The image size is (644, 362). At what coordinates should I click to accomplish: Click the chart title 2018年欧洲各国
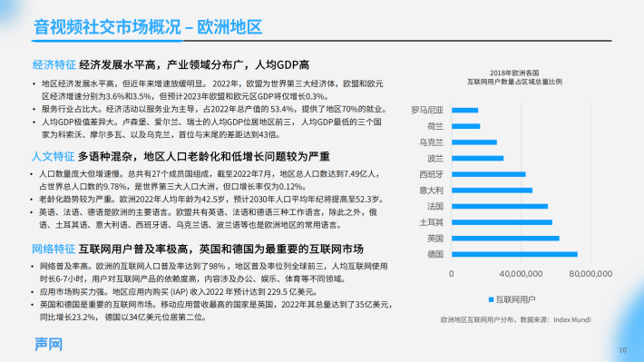514,73
